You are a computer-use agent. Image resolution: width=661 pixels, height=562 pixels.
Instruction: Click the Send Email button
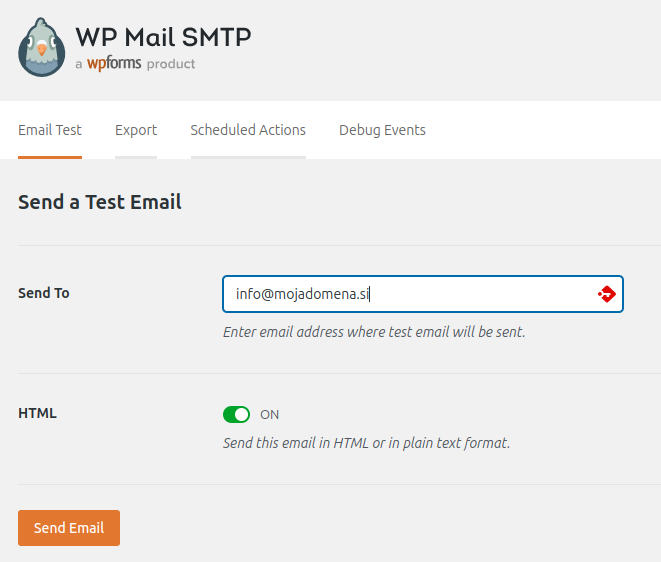tap(69, 528)
